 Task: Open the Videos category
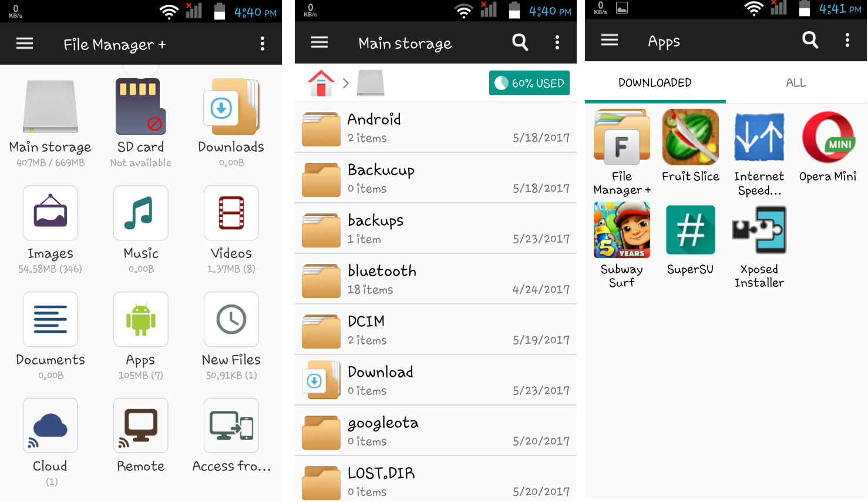point(231,213)
